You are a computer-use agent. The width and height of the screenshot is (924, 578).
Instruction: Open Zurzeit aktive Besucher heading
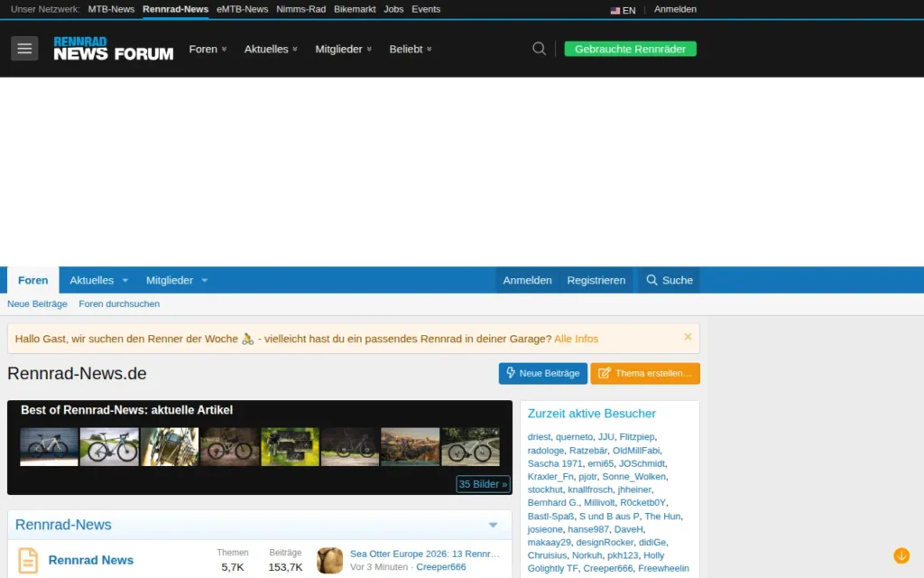coord(592,414)
